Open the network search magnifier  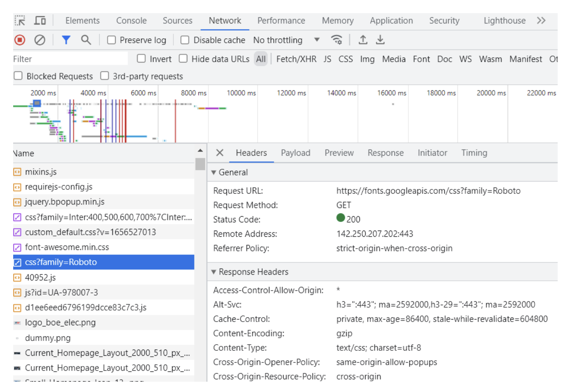point(86,40)
